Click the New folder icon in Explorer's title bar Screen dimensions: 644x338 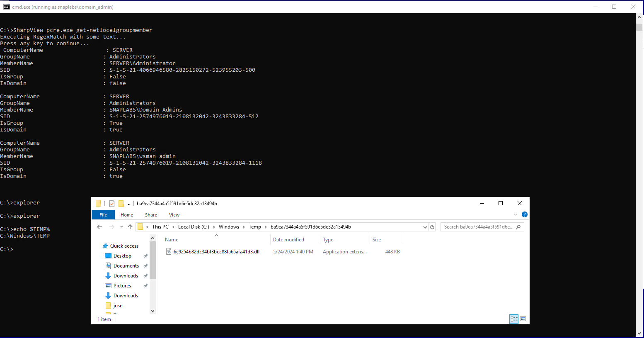click(x=121, y=204)
